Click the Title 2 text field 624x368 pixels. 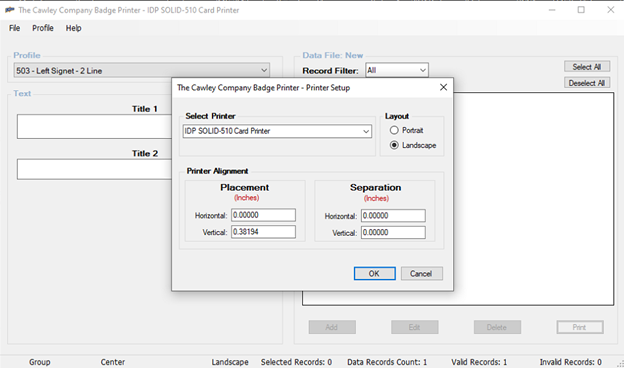point(95,169)
